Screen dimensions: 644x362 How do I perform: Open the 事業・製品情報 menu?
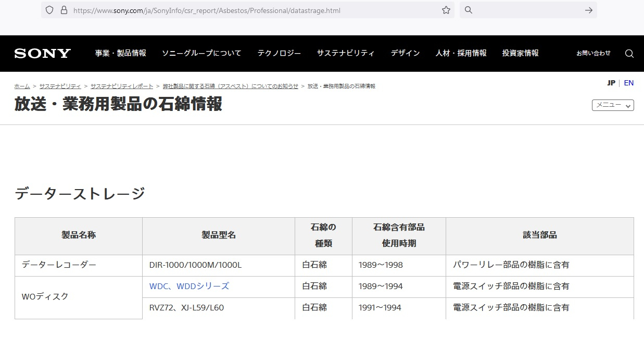point(120,53)
